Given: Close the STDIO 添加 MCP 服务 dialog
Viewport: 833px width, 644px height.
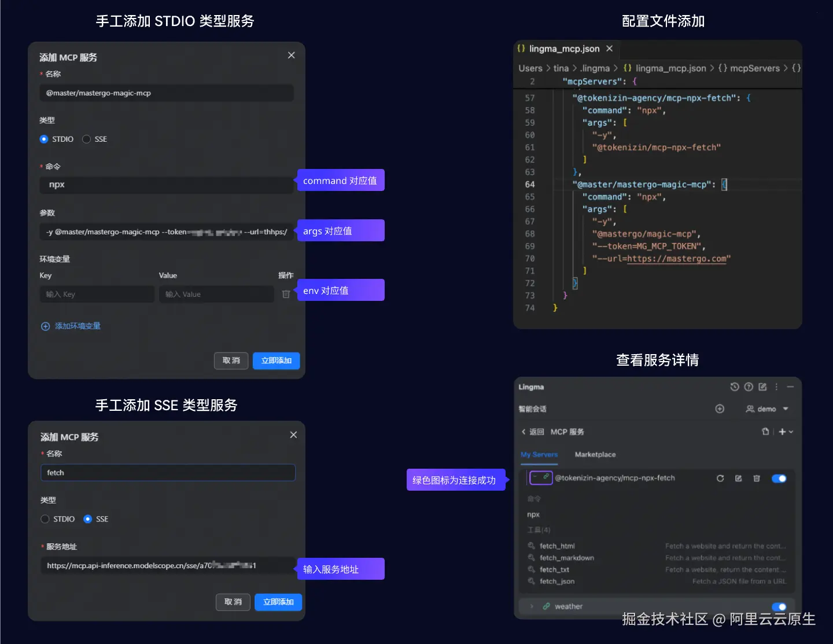Looking at the screenshot, I should [x=291, y=55].
